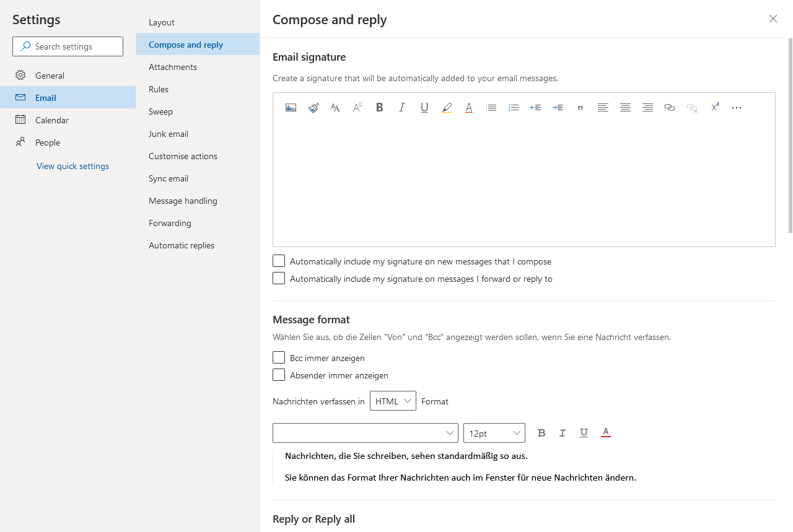Open the HTML message format dropdown
The width and height of the screenshot is (793, 532).
(x=393, y=401)
